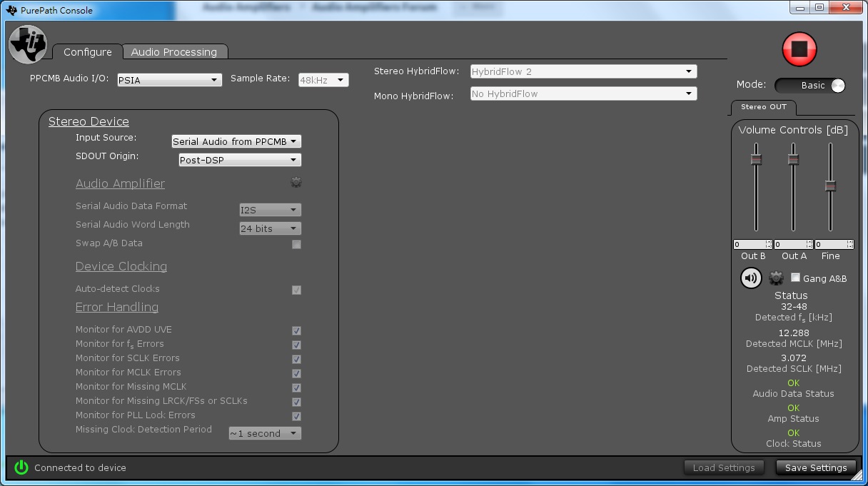Click the Audio Amplifier heading
868x486 pixels.
[120, 183]
